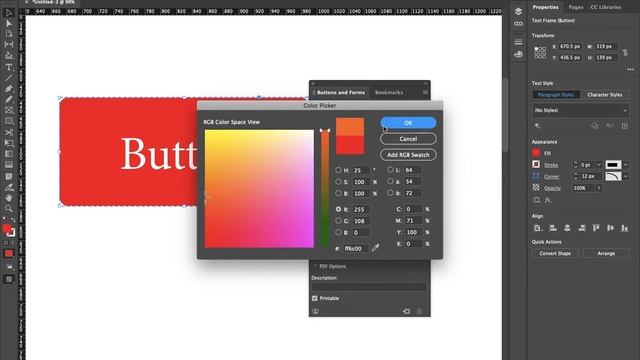Click Arrange quick action
Image resolution: width=640 pixels, height=360 pixels.
coord(606,253)
